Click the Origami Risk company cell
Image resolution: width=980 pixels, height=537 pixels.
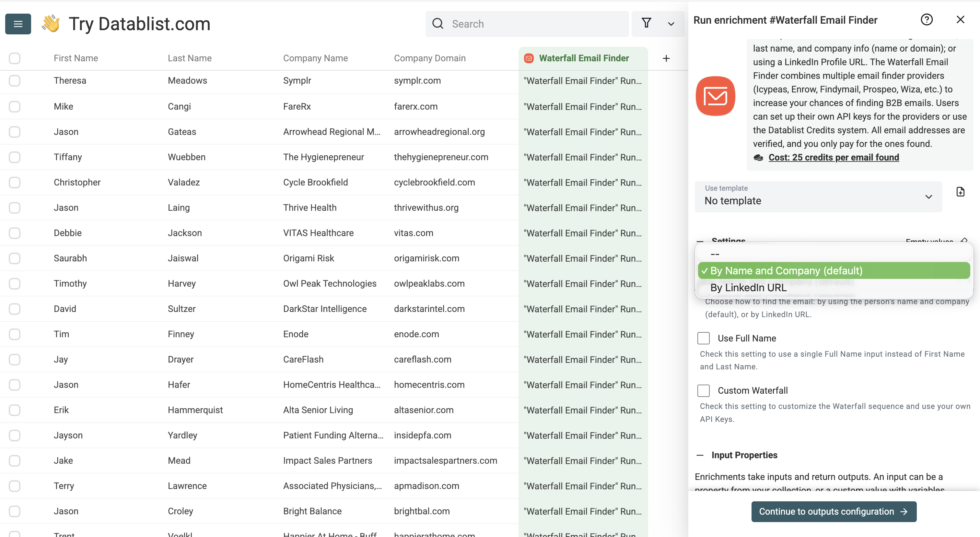pyautogui.click(x=309, y=258)
